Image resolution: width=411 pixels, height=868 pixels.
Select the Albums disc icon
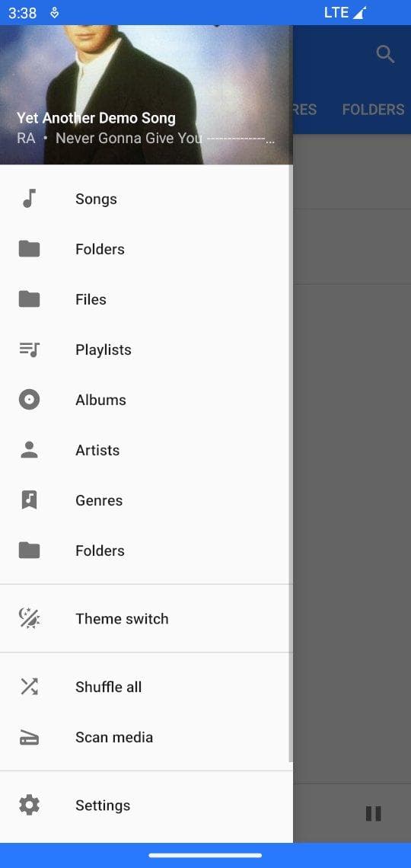point(30,400)
